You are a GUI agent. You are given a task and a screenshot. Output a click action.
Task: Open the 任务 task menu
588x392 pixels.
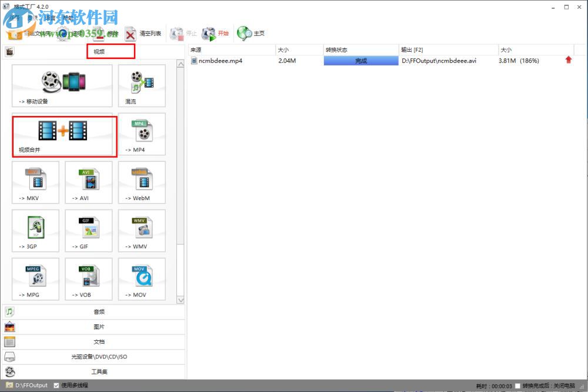point(14,18)
